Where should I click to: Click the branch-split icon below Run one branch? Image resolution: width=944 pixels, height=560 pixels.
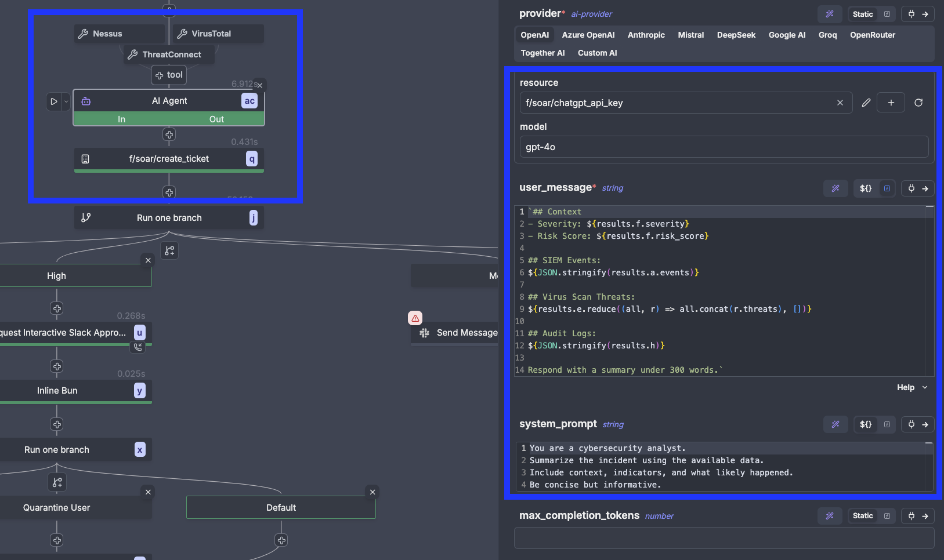click(169, 250)
